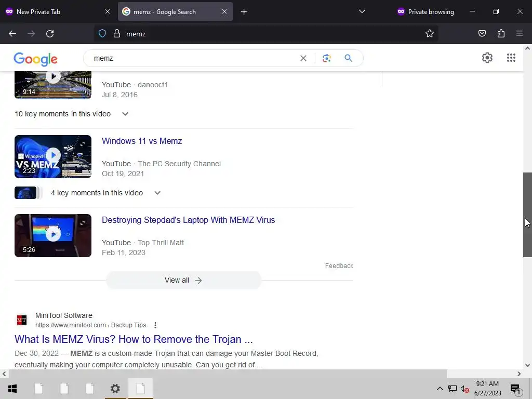Open the Windows Start menu

click(x=12, y=389)
